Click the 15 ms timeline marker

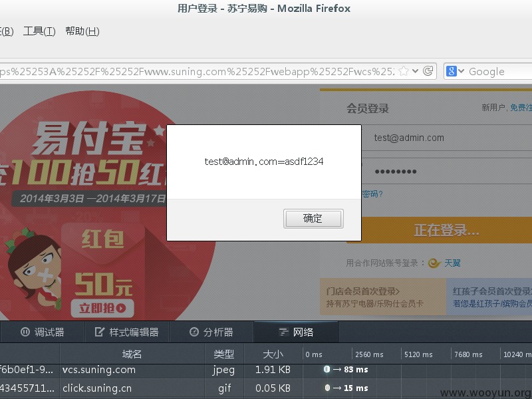pos(346,388)
